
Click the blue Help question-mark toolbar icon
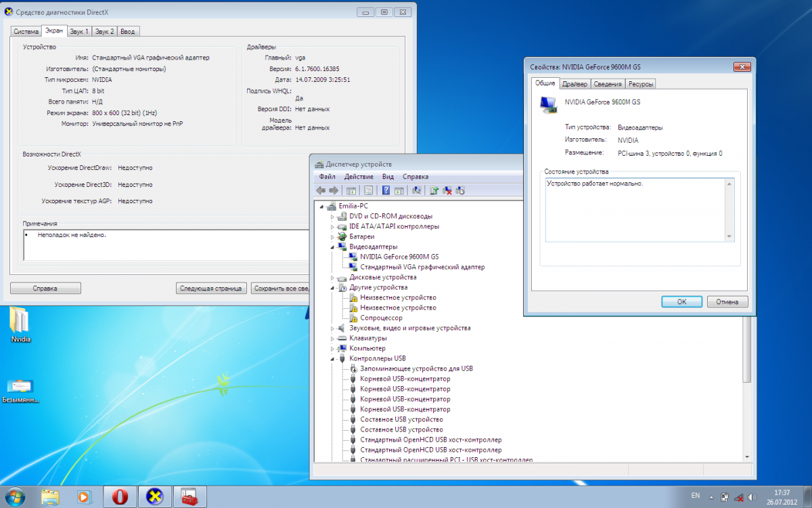tap(386, 190)
